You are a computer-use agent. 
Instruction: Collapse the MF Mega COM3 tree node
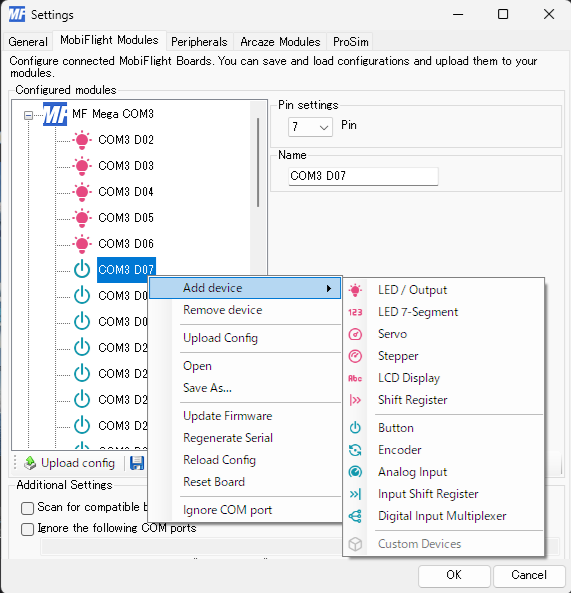click(28, 115)
